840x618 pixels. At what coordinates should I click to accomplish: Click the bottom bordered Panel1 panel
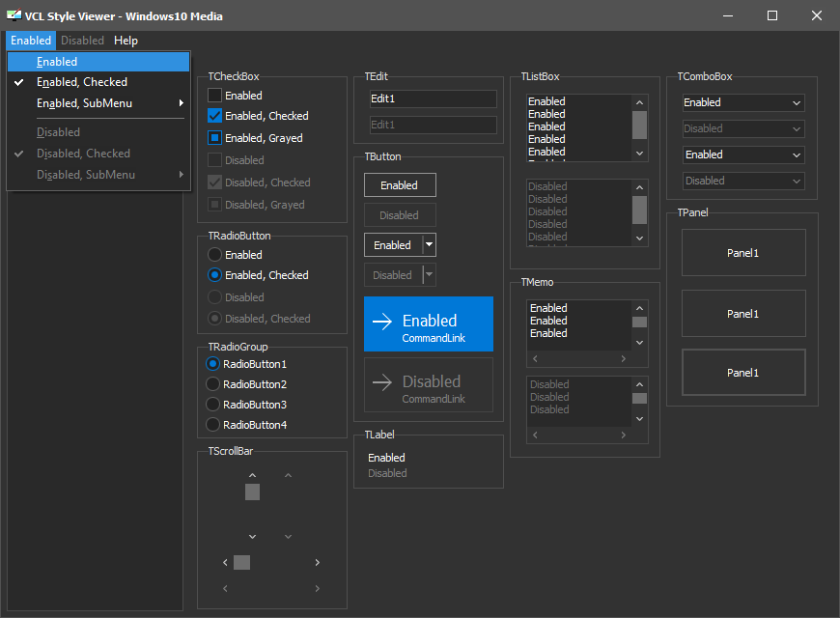tap(743, 373)
